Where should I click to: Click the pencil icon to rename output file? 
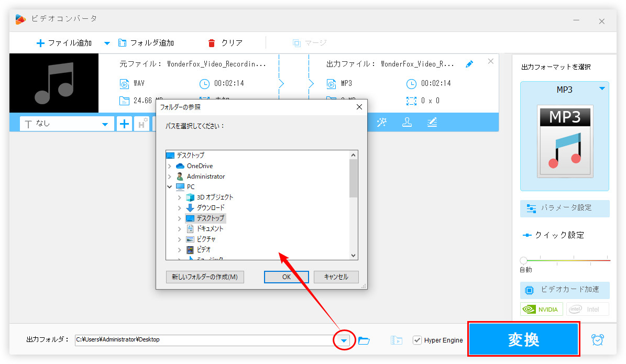(469, 64)
